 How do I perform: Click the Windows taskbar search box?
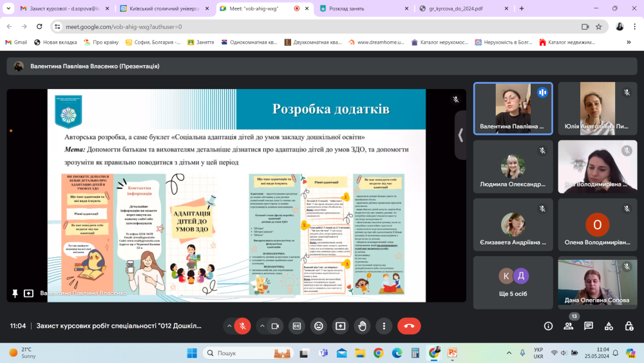(245, 353)
